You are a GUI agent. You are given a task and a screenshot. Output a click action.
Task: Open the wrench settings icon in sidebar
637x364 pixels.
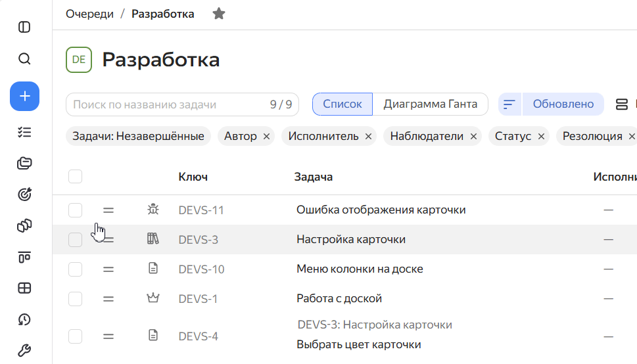[24, 350]
